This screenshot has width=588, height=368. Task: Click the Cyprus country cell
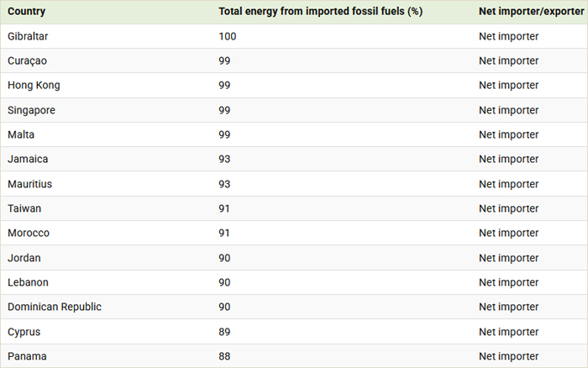click(x=24, y=332)
